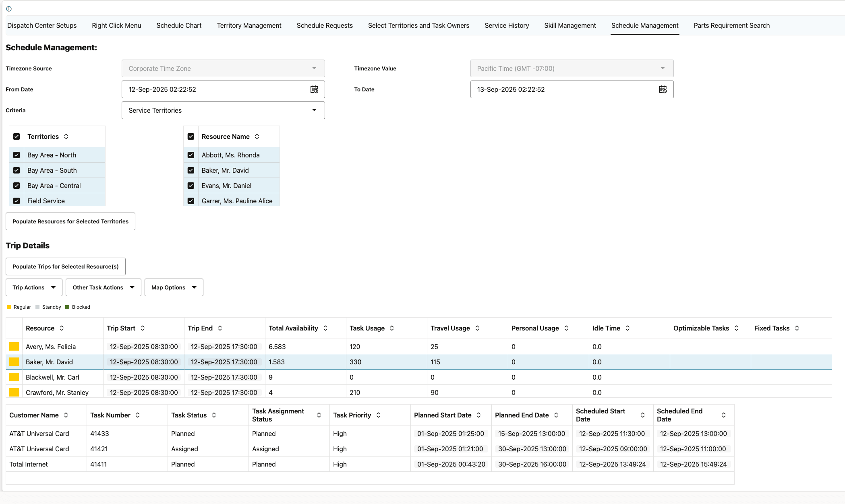Switch to the Schedule Chart tab
The height and width of the screenshot is (504, 845).
tap(179, 25)
